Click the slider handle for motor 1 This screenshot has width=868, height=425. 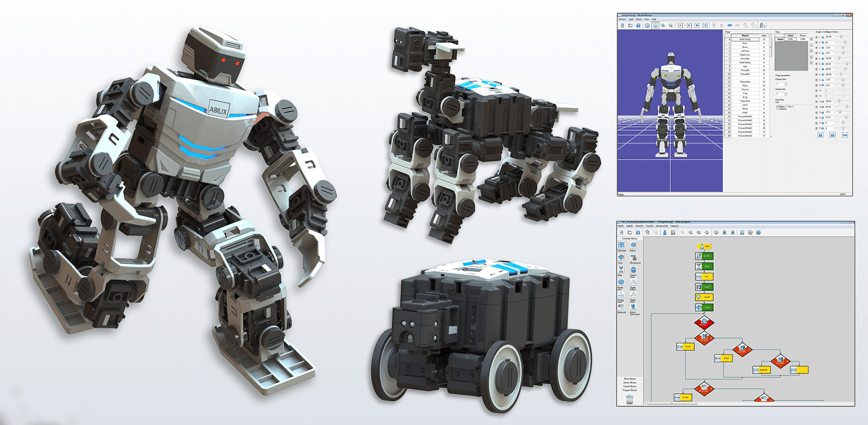[841, 36]
